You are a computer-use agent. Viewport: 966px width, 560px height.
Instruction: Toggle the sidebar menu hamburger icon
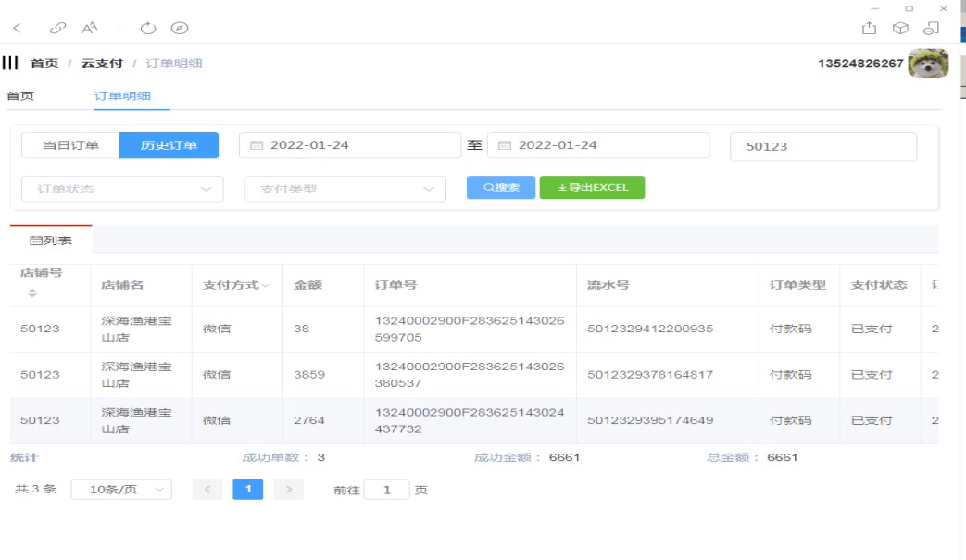(10, 63)
